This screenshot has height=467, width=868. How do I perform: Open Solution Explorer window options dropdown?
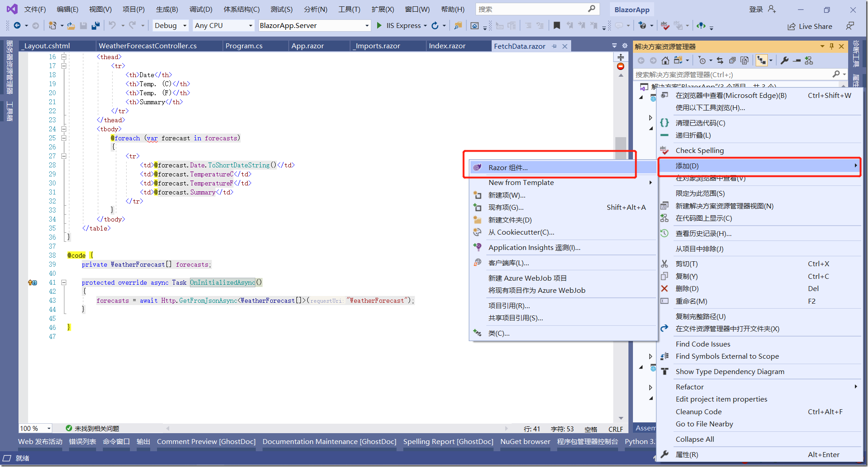click(822, 46)
